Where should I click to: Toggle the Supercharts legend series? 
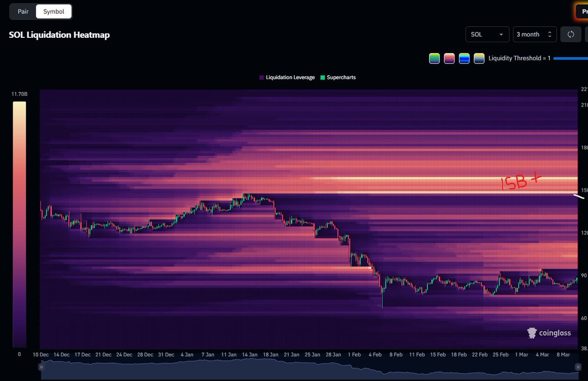pyautogui.click(x=338, y=77)
